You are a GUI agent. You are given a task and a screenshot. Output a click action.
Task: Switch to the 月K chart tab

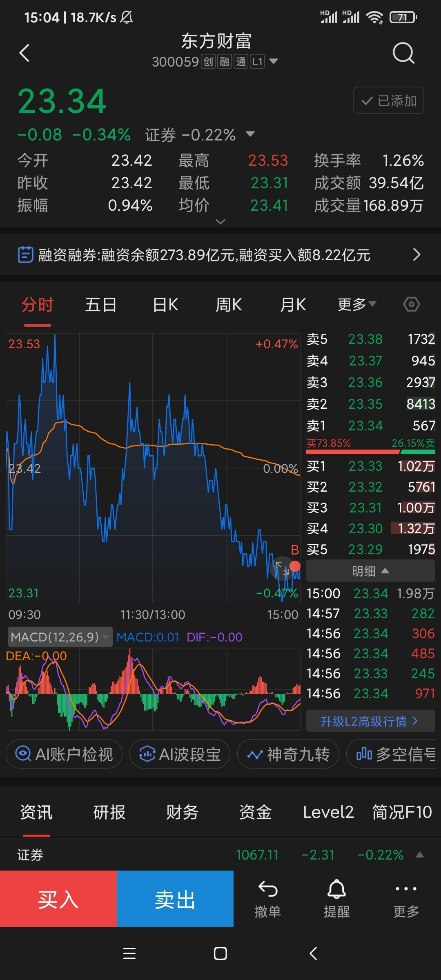pos(293,305)
